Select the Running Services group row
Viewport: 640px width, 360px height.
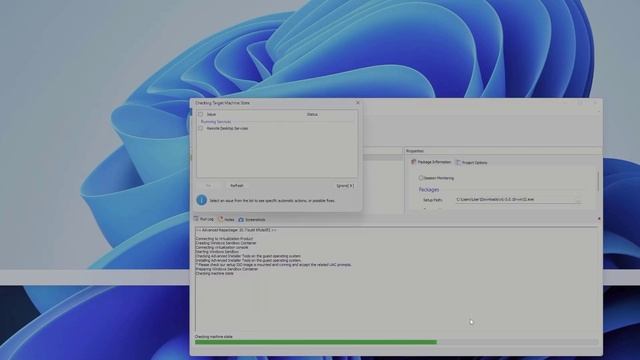point(277,122)
